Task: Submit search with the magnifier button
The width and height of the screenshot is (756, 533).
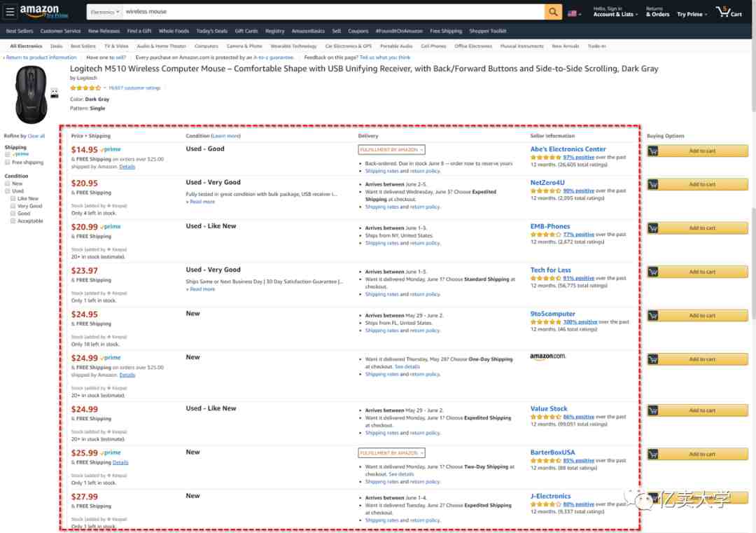Action: tap(553, 12)
